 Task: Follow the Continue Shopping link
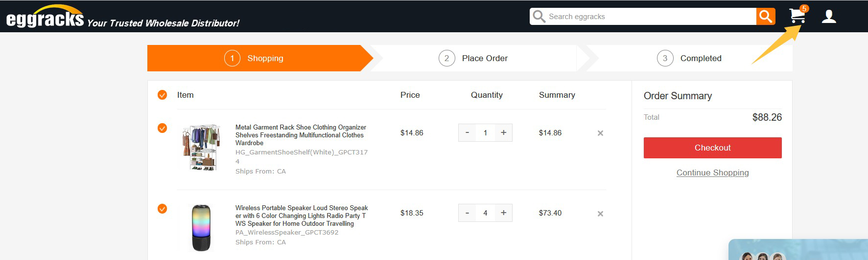712,173
